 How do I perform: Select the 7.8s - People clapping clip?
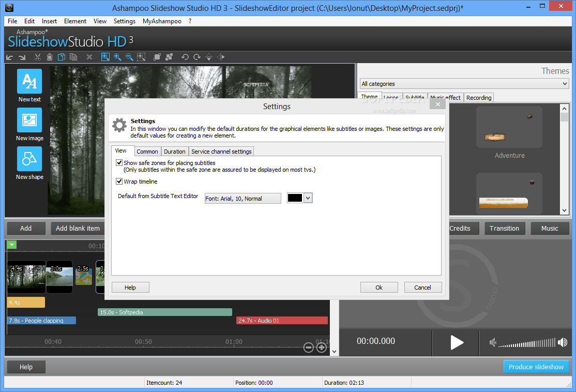click(41, 320)
